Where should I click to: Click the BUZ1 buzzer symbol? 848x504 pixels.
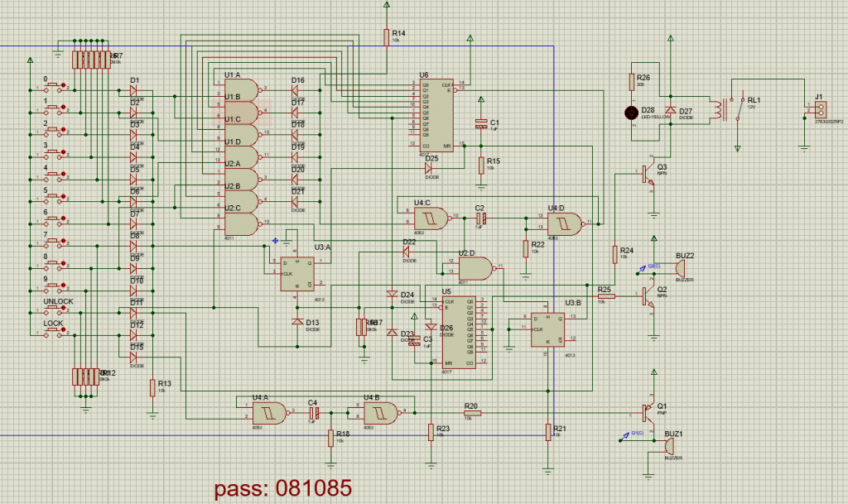[668, 446]
